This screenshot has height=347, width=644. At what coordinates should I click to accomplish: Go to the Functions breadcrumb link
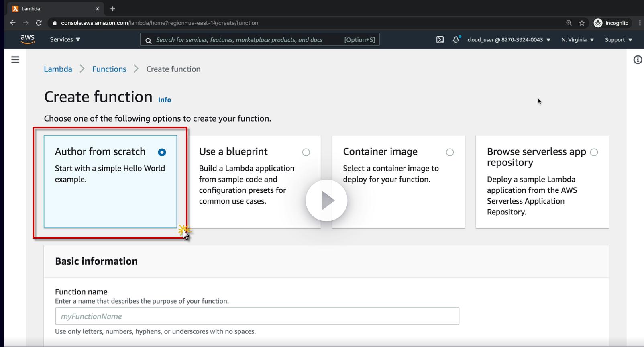click(x=109, y=69)
